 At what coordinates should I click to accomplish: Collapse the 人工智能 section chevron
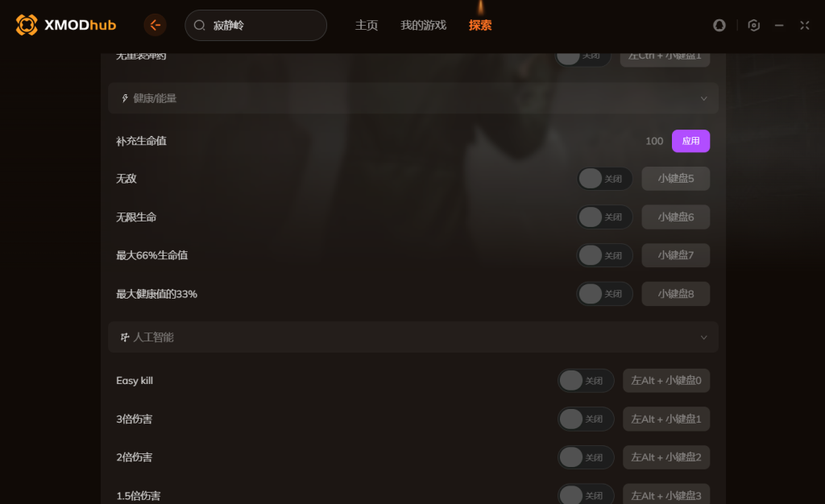click(x=703, y=337)
